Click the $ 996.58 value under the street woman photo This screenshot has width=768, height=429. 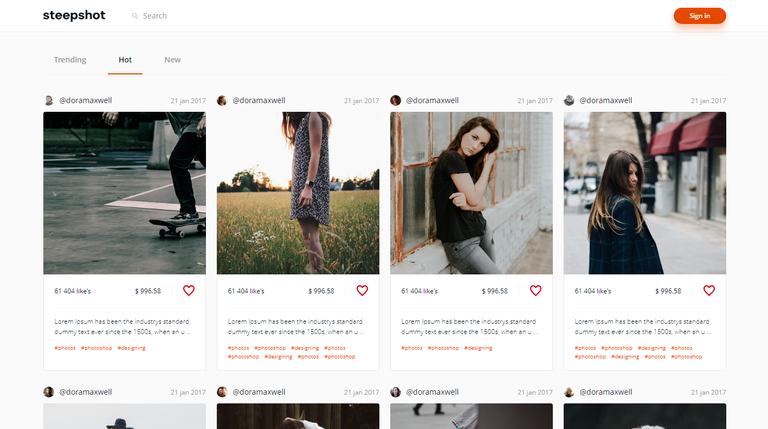(668, 291)
